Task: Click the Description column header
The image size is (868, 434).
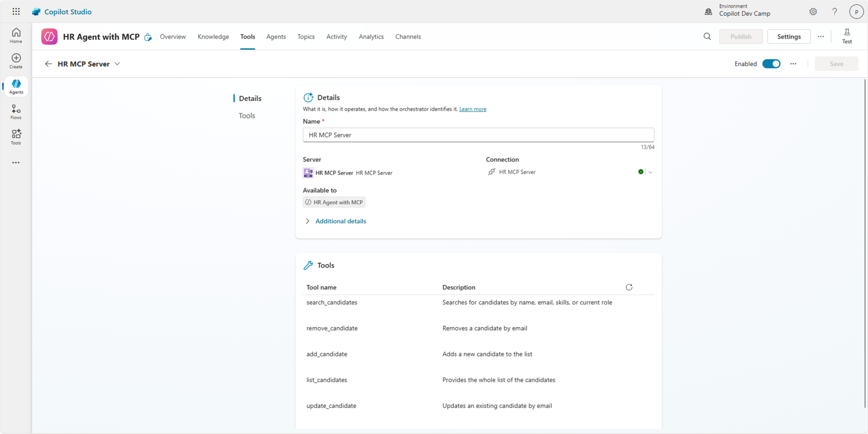Action: pyautogui.click(x=459, y=288)
